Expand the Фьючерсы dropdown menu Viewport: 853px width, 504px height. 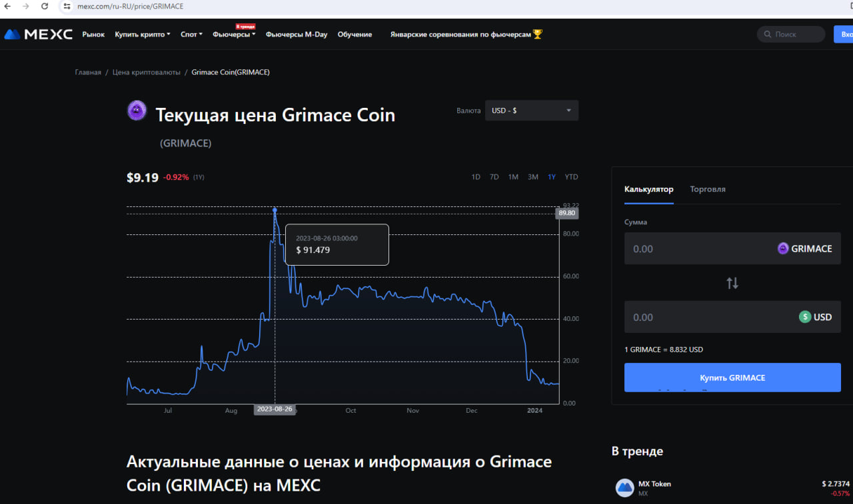(x=234, y=34)
